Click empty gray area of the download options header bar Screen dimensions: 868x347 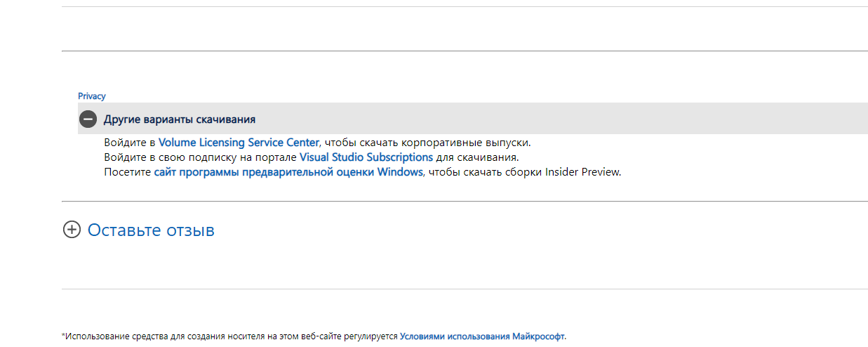click(x=561, y=119)
